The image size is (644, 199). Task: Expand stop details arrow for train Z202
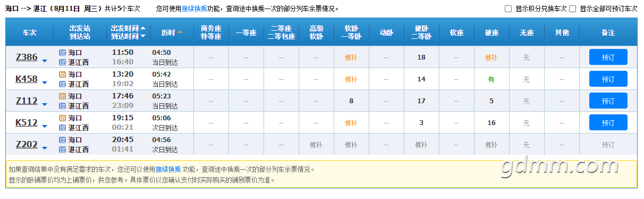pyautogui.click(x=45, y=148)
